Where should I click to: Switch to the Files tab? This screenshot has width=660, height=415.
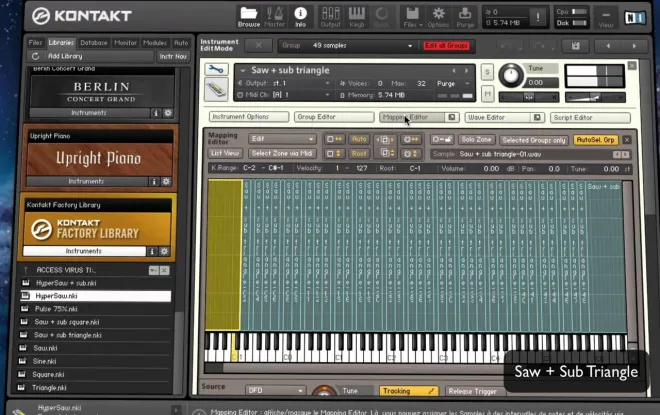35,43
